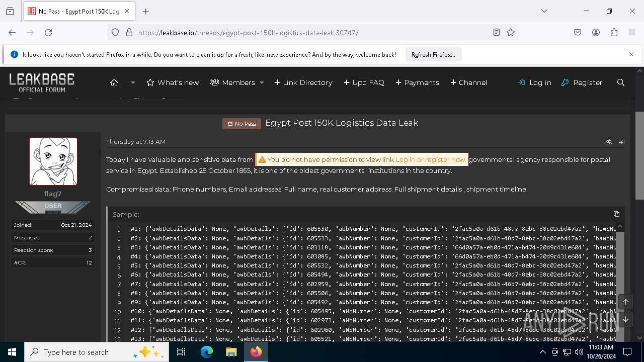Expand the home menu dropdown arrow
This screenshot has width=644, height=362.
[x=133, y=82]
